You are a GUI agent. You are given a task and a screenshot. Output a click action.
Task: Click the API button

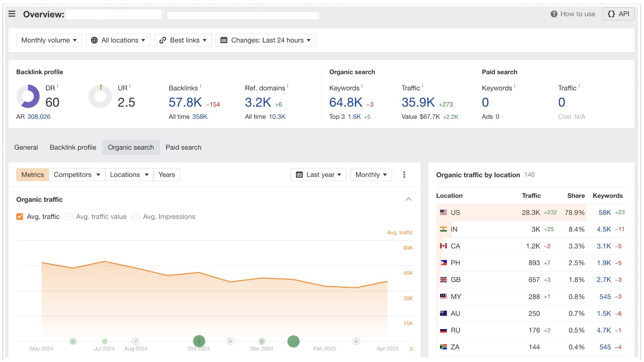tap(618, 14)
